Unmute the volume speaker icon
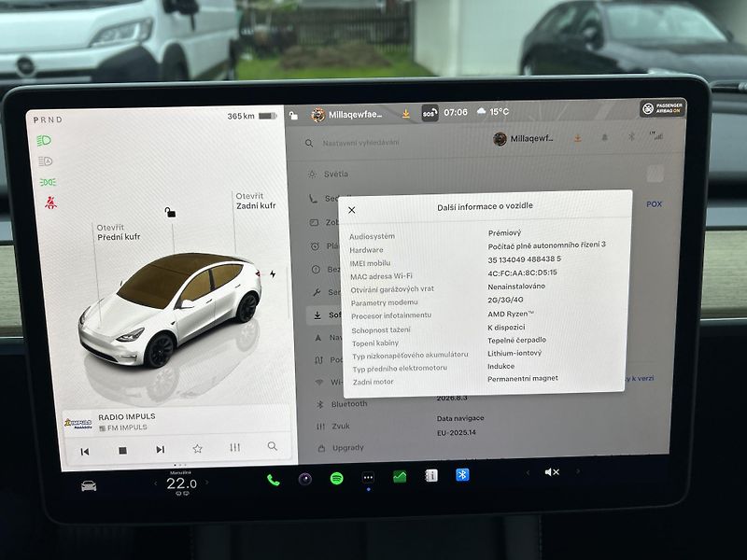This screenshot has width=747, height=560. point(552,472)
